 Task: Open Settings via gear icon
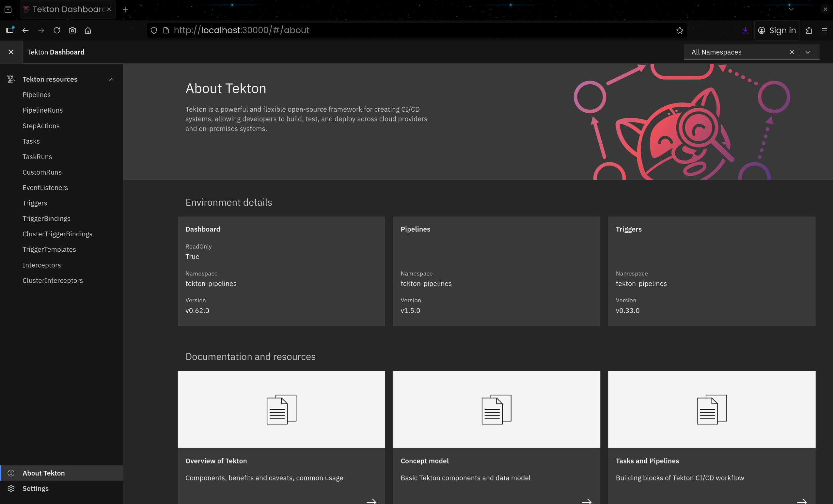click(x=11, y=488)
